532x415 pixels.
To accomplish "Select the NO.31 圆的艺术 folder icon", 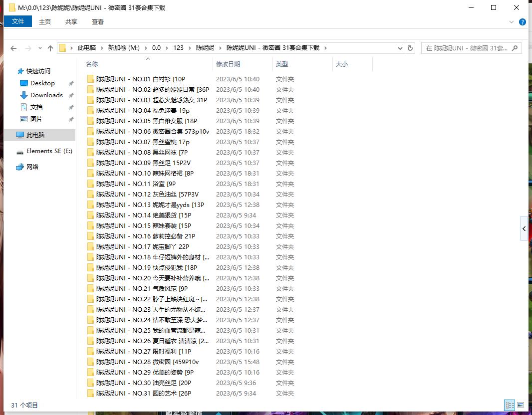I will tap(90, 393).
